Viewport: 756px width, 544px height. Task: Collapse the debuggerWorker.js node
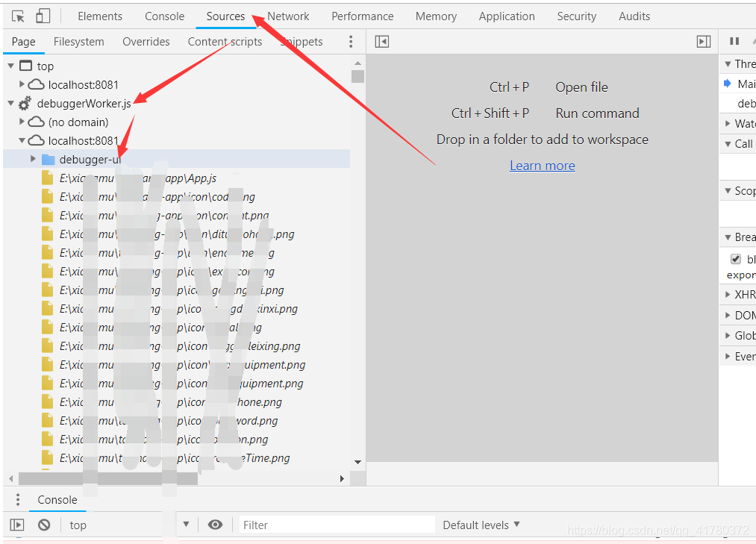pos(10,103)
